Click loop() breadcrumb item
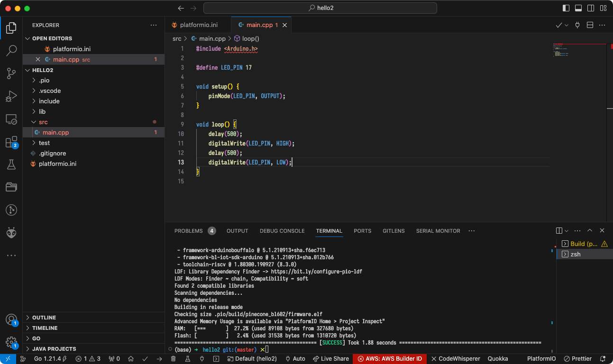This screenshot has height=364, width=613. pyautogui.click(x=247, y=39)
